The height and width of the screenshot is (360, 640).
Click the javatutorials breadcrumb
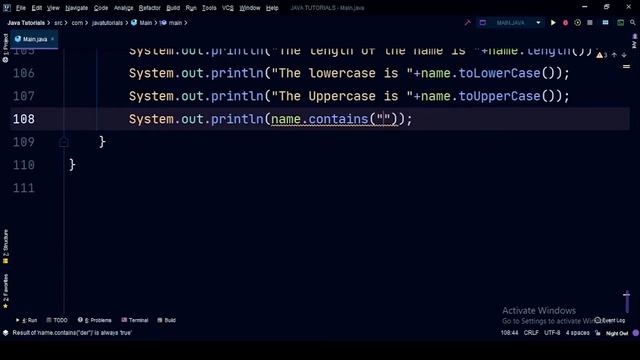pyautogui.click(x=107, y=23)
